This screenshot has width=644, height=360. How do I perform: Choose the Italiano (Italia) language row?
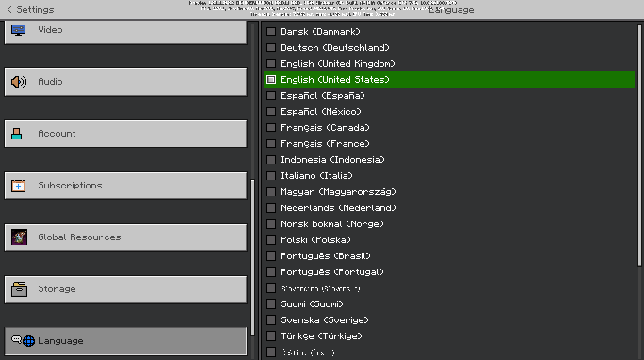click(x=450, y=176)
